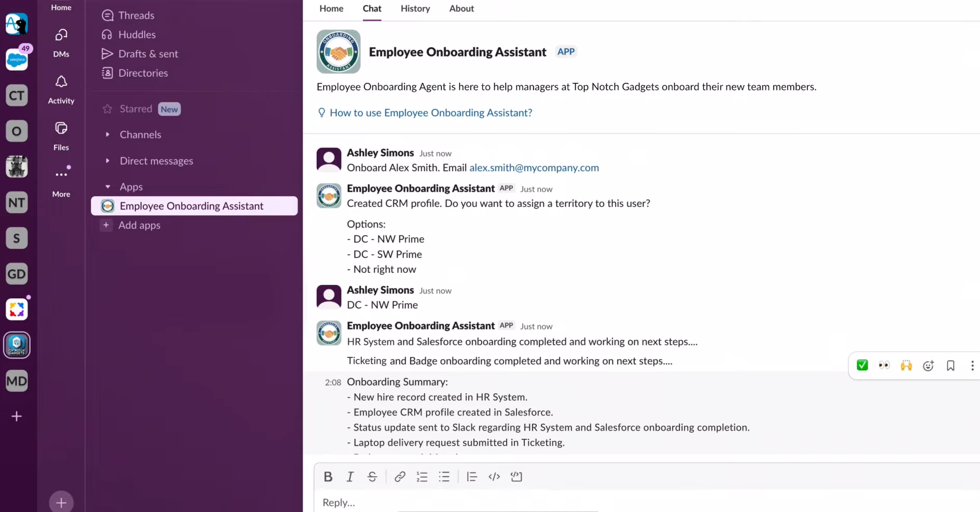The width and height of the screenshot is (980, 512).
Task: Switch to the Chat tab
Action: pyautogui.click(x=372, y=9)
